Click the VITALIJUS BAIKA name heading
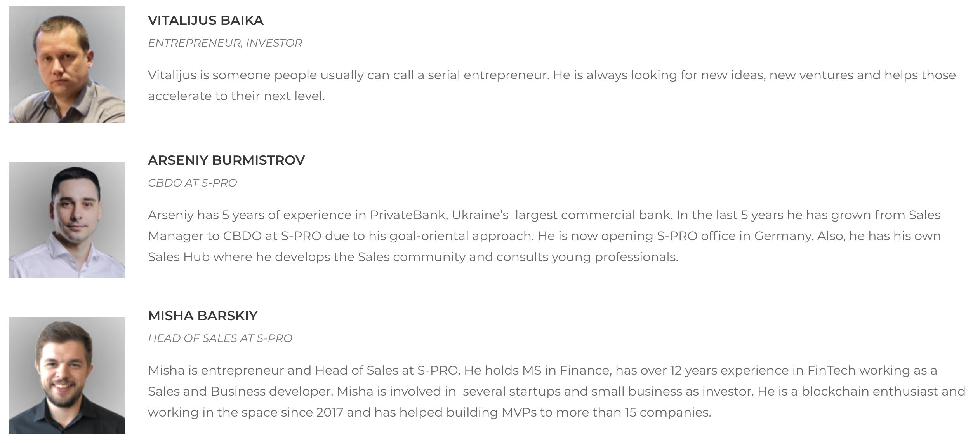The width and height of the screenshot is (980, 443). pos(206,20)
